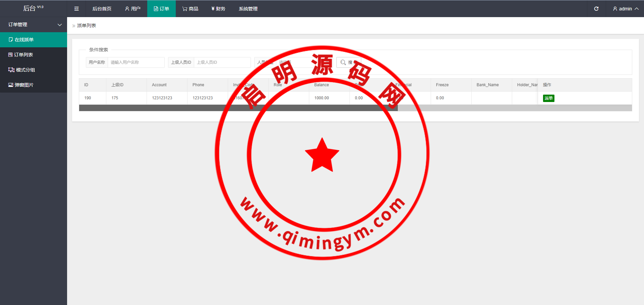
Task: Focus the 上级人员ID input field
Action: tap(222, 62)
